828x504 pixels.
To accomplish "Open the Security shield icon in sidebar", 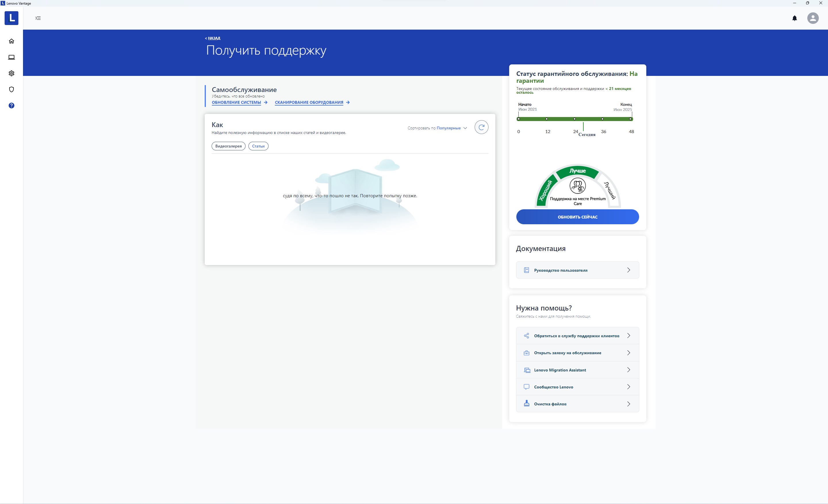I will (x=11, y=89).
